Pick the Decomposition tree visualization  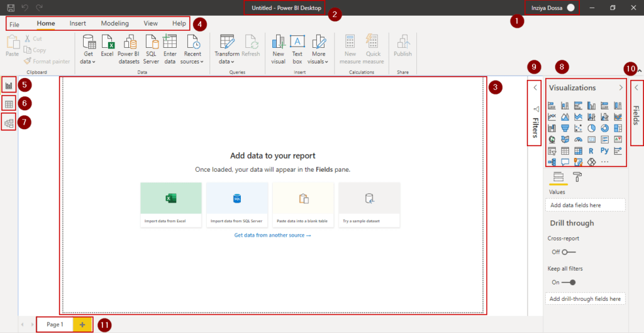tap(552, 162)
